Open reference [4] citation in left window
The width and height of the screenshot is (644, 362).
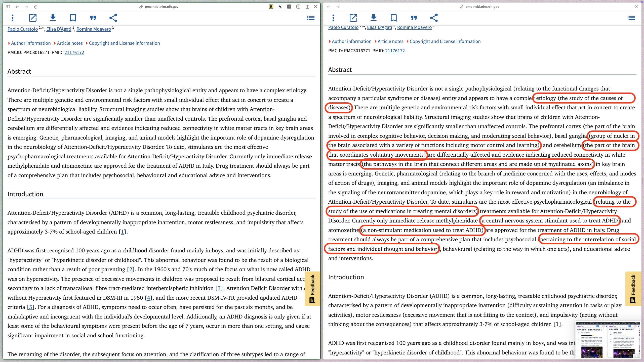[148, 298]
